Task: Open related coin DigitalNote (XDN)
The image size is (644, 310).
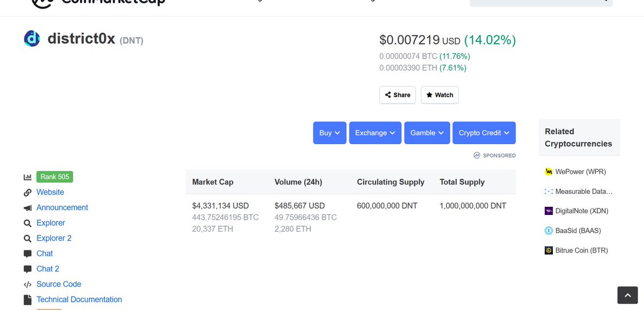Action: click(582, 211)
